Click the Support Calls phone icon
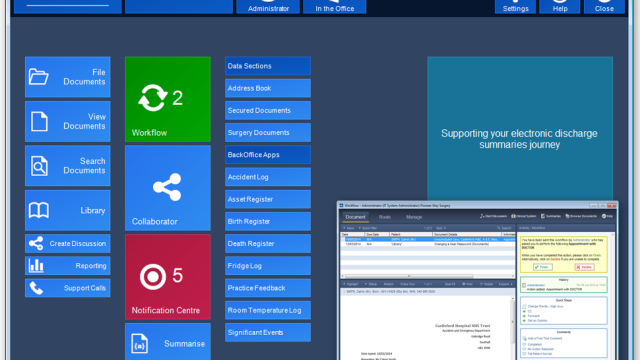 (x=36, y=288)
